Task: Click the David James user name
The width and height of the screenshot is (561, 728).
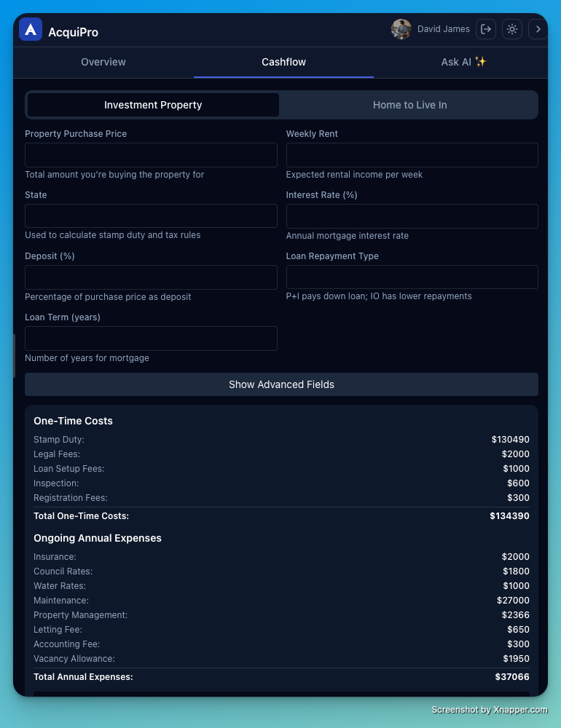Action: click(444, 29)
